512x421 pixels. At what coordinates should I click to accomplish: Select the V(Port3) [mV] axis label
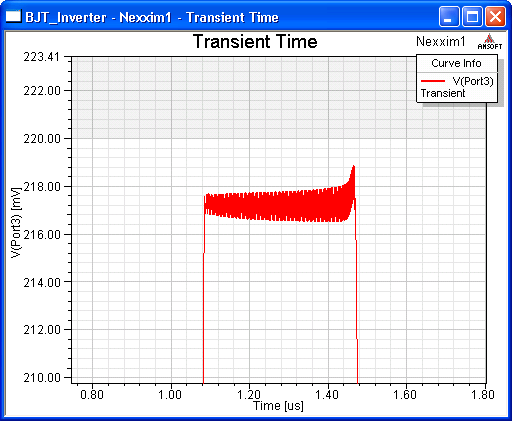[x=16, y=223]
